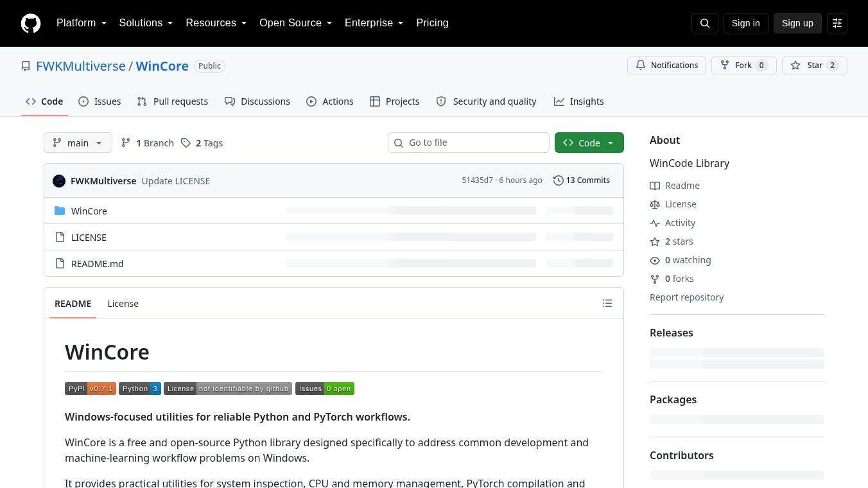Click the Python 3 badge
The width and height of the screenshot is (868, 488).
(140, 388)
